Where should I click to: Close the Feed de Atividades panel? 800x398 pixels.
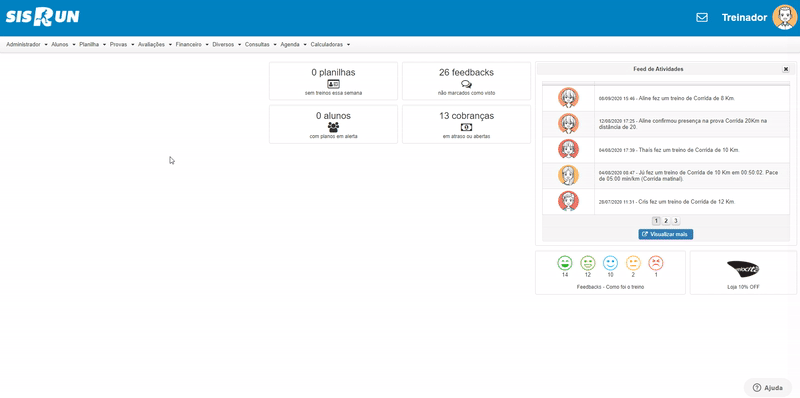786,69
